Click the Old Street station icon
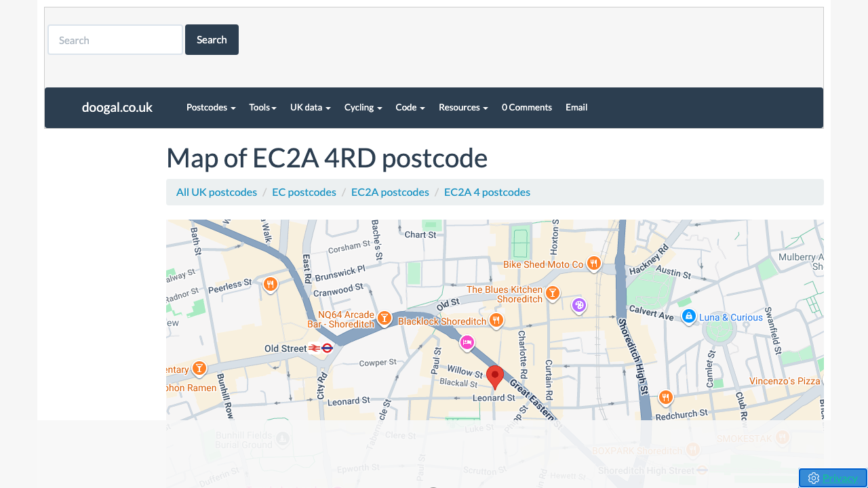 321,348
